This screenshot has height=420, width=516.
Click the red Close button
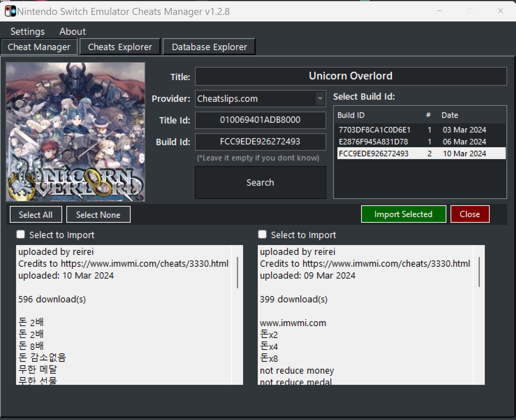pyautogui.click(x=470, y=214)
